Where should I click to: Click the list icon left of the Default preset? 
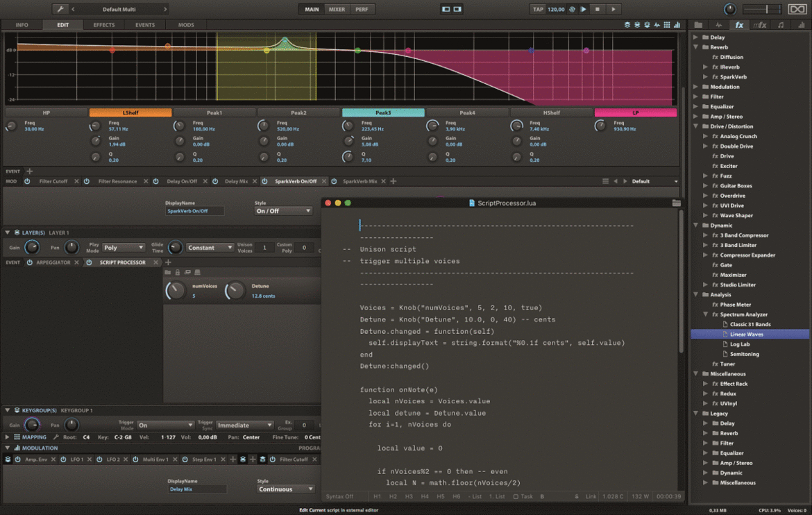(605, 181)
